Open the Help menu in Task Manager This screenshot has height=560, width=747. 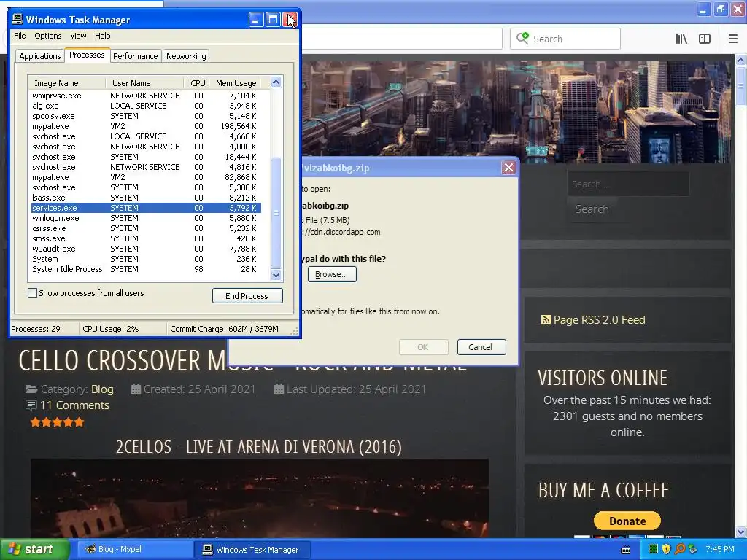point(102,36)
